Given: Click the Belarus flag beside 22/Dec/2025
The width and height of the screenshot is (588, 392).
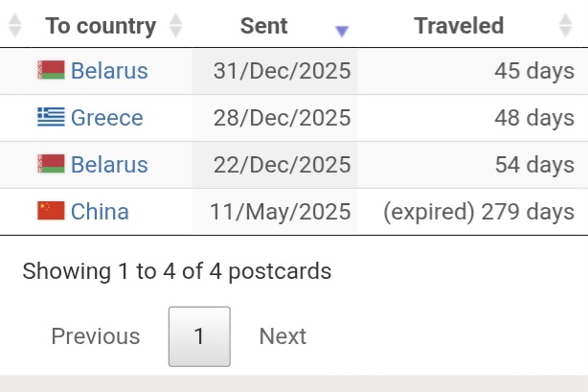Looking at the screenshot, I should coord(51,164).
